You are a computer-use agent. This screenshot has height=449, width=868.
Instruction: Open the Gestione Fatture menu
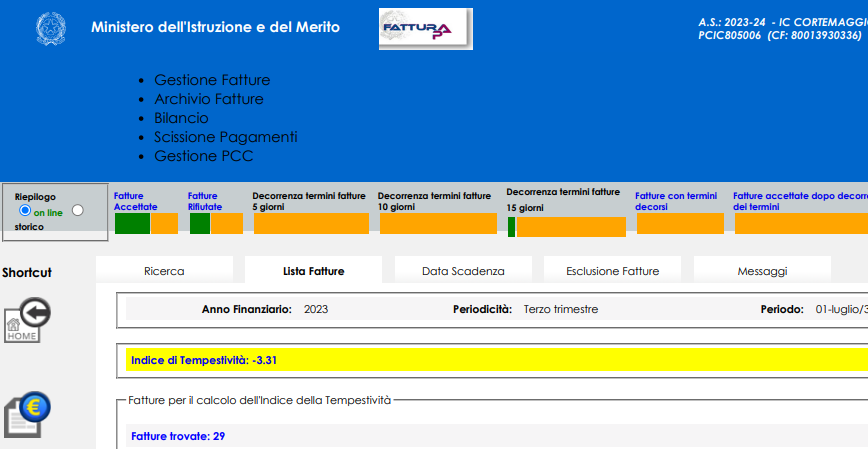coord(212,80)
